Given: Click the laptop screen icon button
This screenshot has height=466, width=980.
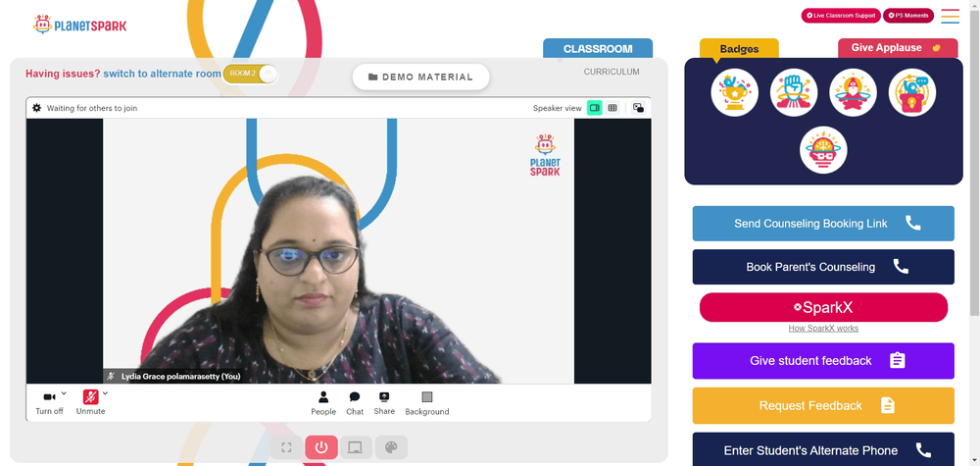Looking at the screenshot, I should pos(356,447).
